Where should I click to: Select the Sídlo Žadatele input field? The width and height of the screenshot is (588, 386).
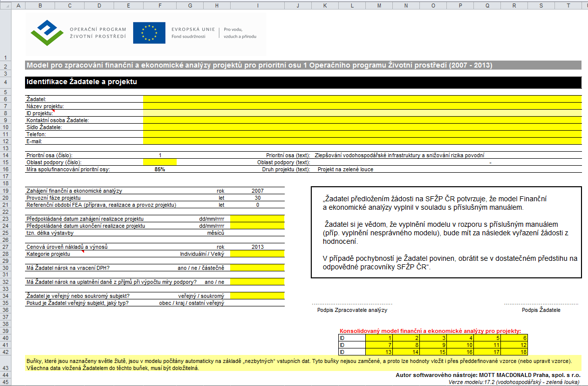(362, 127)
